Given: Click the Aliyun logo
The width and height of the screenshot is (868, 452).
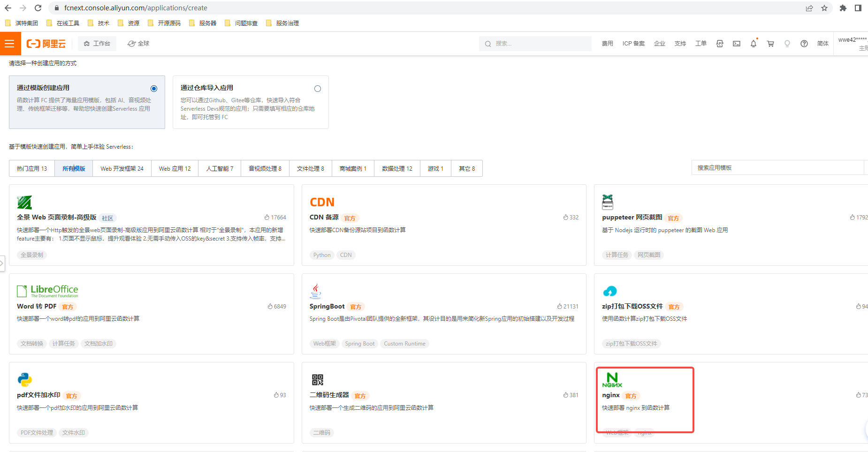Looking at the screenshot, I should (46, 44).
